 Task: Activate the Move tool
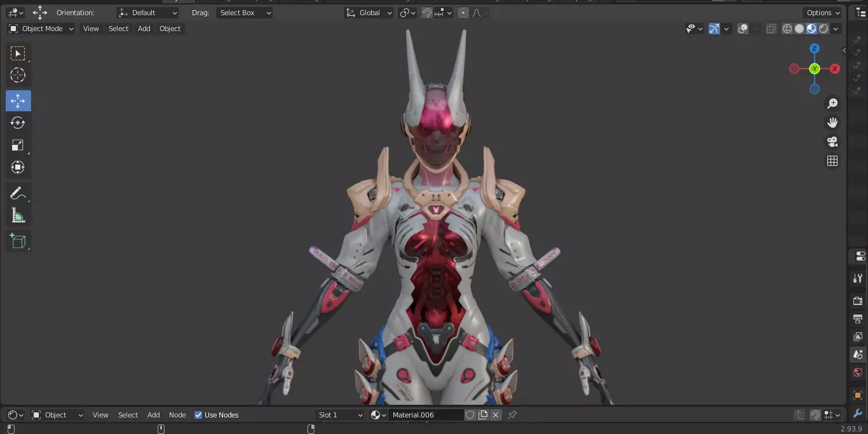[x=18, y=101]
